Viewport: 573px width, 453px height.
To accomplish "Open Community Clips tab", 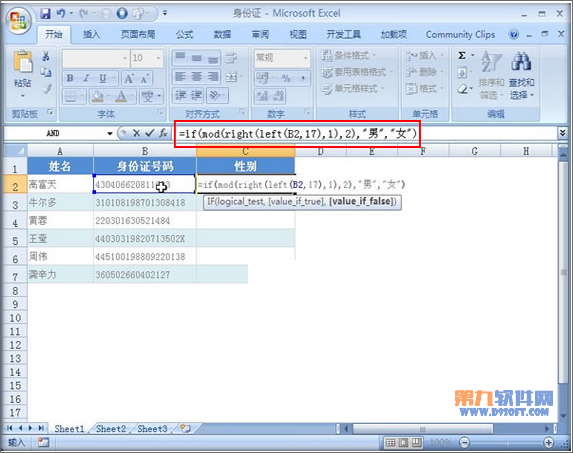I will pyautogui.click(x=460, y=35).
